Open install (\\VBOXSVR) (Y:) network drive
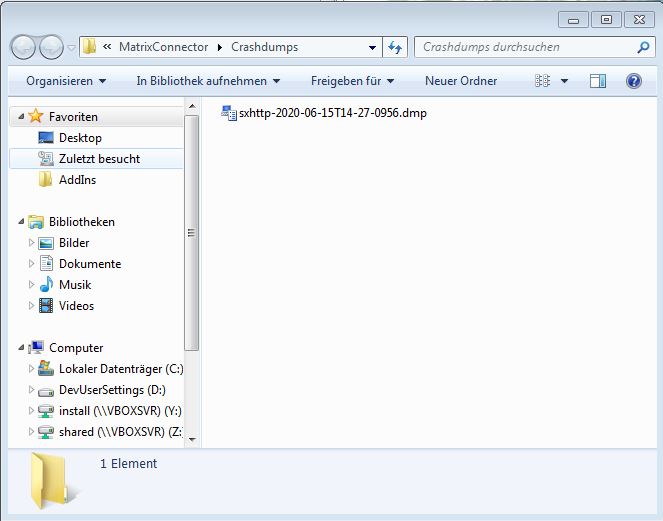 (x=120, y=411)
